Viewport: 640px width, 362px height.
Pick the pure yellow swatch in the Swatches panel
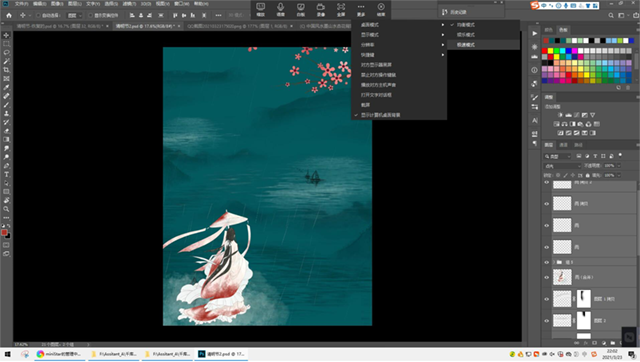(550, 51)
